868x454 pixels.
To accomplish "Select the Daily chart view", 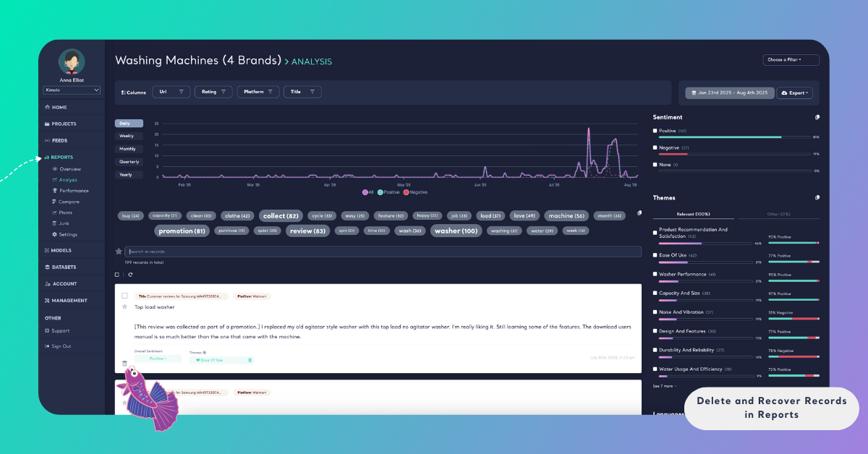I will pos(128,124).
